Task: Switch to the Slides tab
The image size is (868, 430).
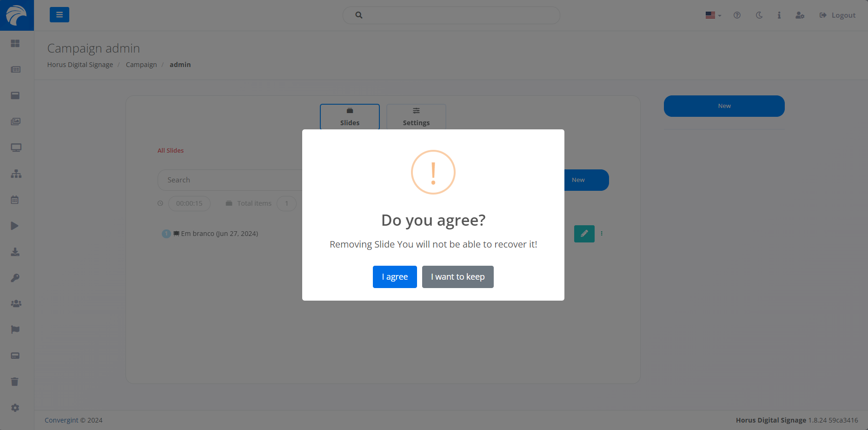Action: tap(350, 117)
